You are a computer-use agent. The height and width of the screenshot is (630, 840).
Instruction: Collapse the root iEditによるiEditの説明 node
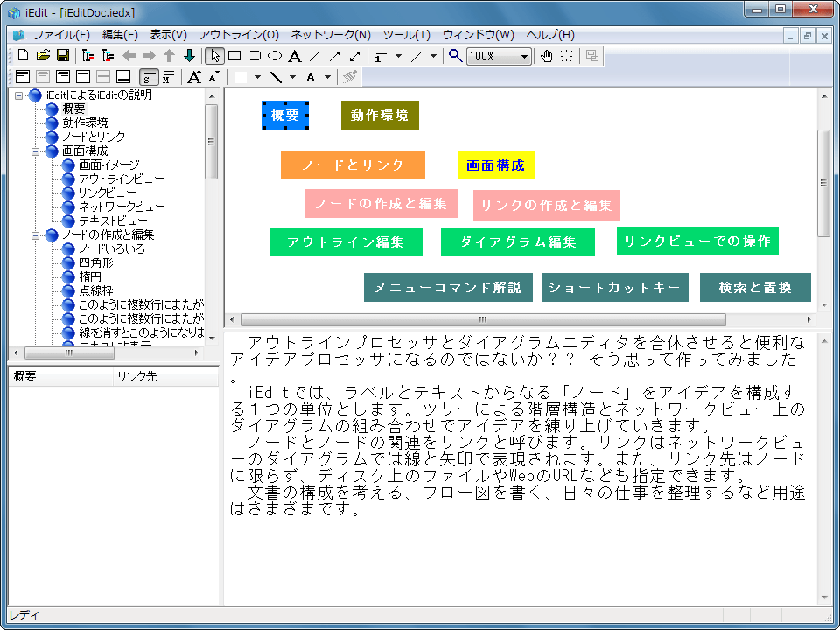(19, 95)
